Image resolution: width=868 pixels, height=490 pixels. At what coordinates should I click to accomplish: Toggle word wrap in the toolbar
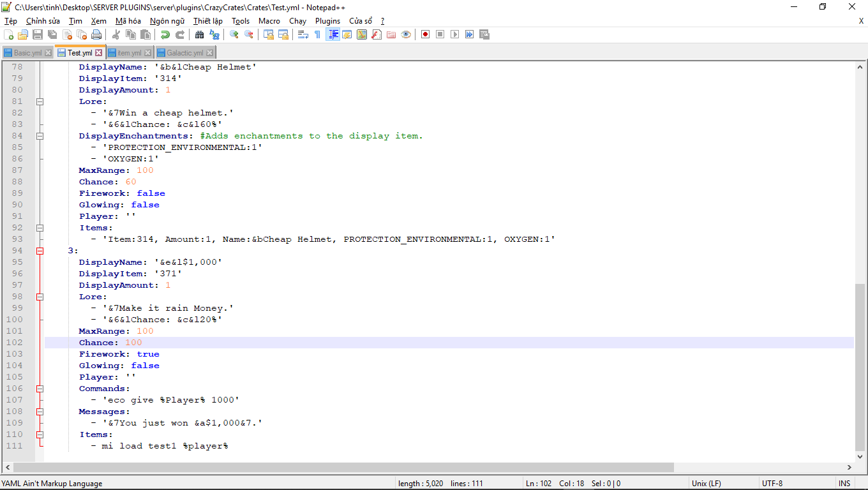click(303, 34)
